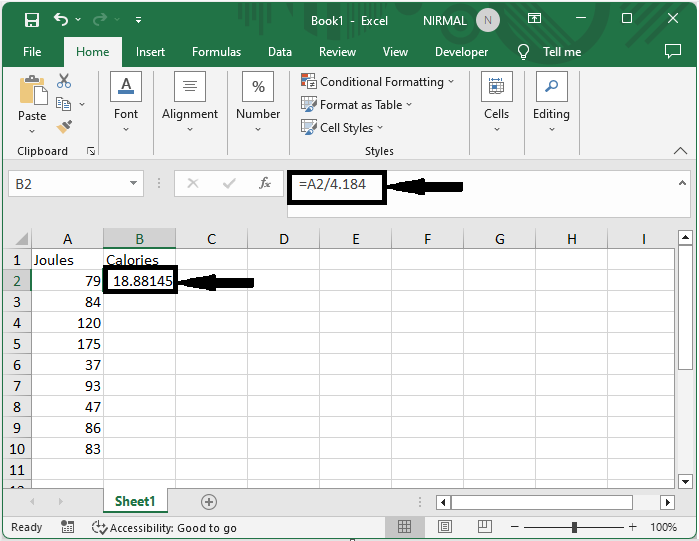699x541 pixels.
Task: Click vertical scrollbar down arrow
Action: click(x=685, y=481)
